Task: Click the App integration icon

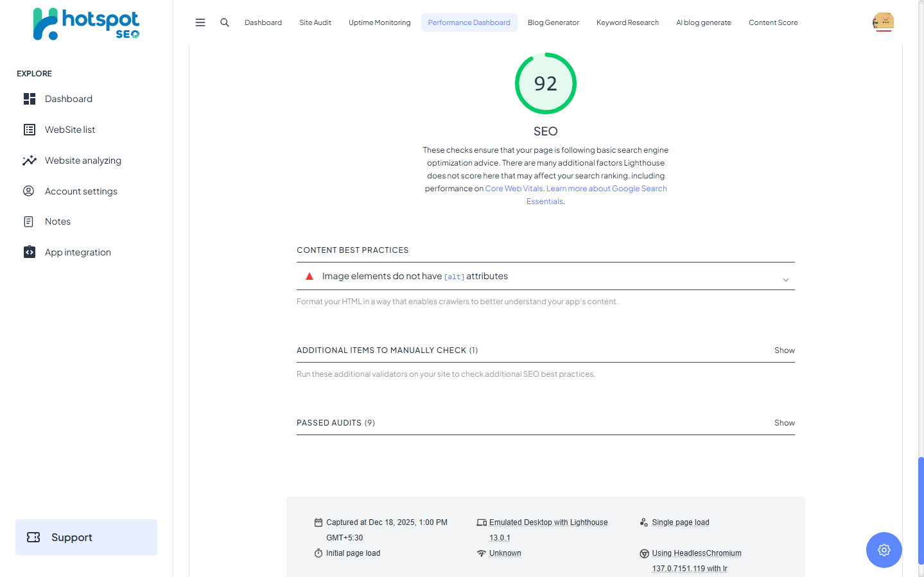Action: 30,252
